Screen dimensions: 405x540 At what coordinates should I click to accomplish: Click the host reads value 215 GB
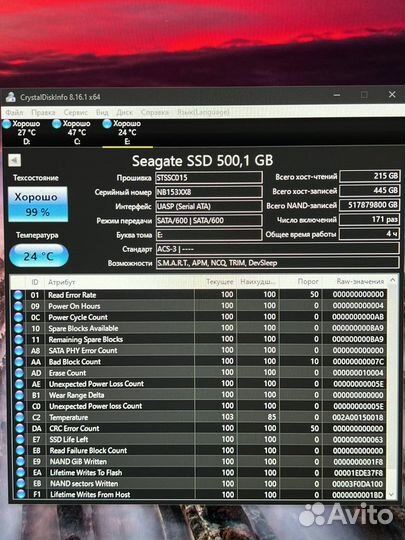[370, 176]
